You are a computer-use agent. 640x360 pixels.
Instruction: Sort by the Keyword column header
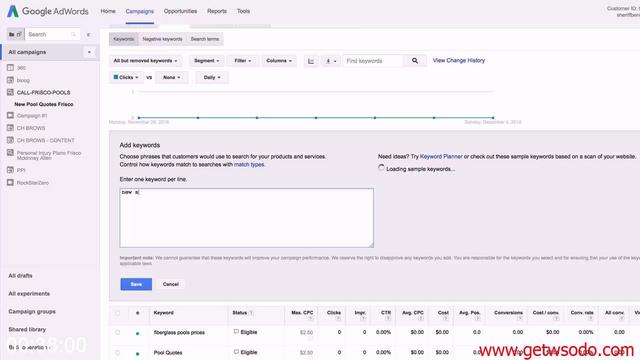coord(164,313)
